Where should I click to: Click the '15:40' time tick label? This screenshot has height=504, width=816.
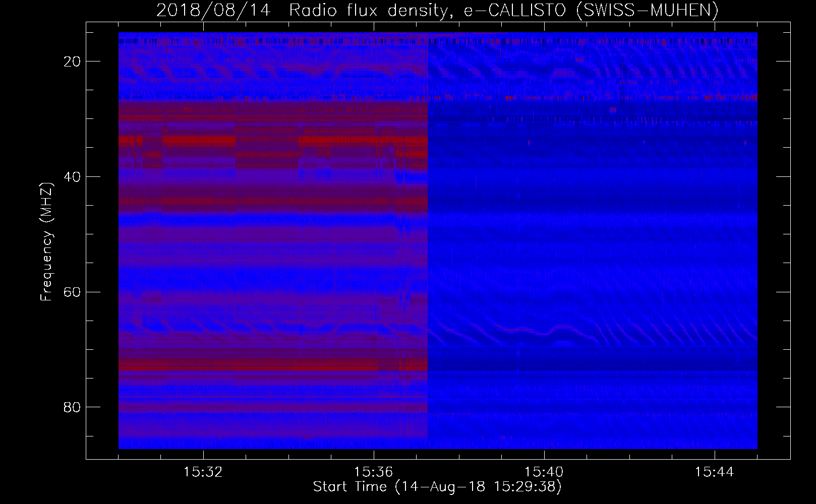coord(544,472)
